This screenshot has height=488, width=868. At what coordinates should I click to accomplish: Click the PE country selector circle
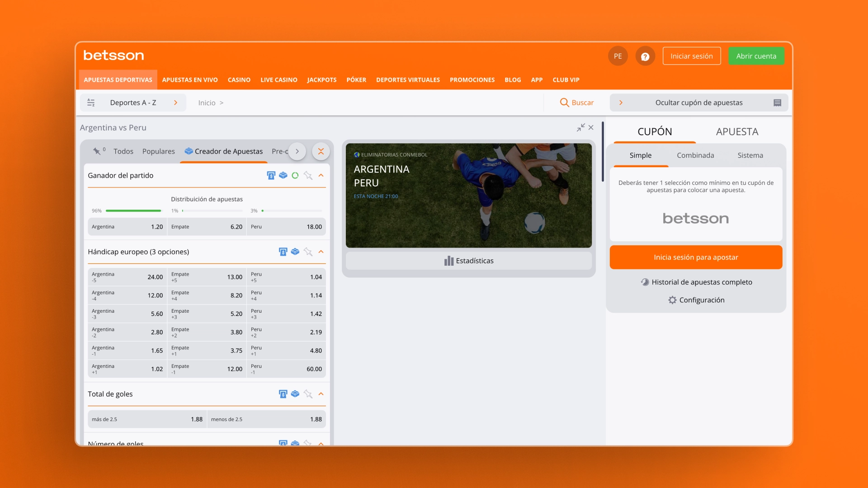(618, 56)
